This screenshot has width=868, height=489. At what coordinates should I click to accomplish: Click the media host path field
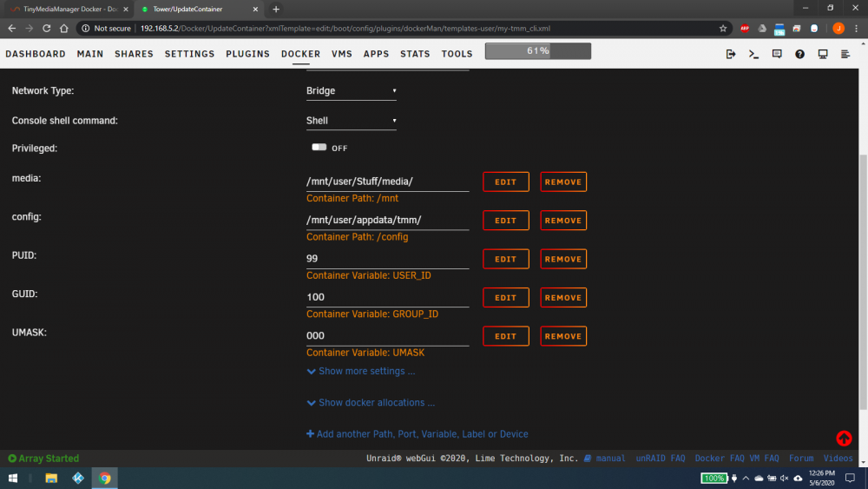point(387,182)
